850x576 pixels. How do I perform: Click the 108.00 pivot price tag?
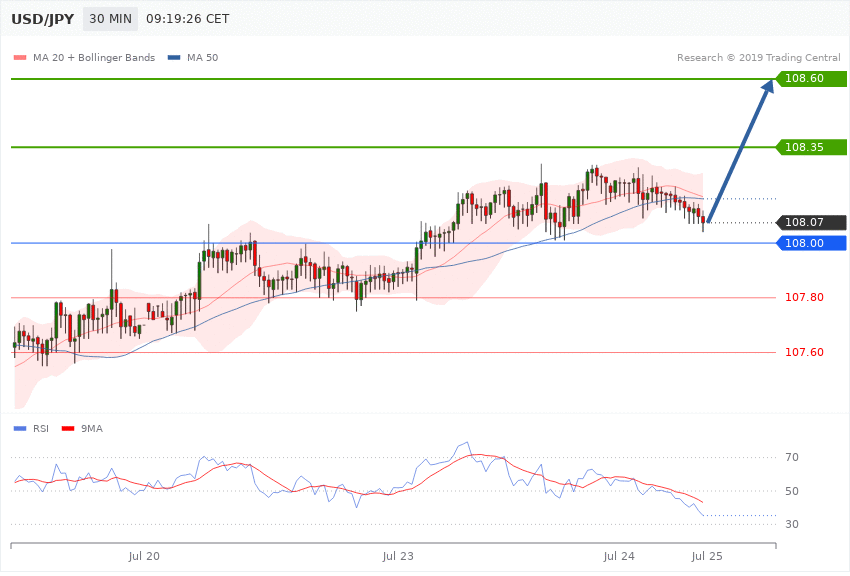tap(812, 243)
